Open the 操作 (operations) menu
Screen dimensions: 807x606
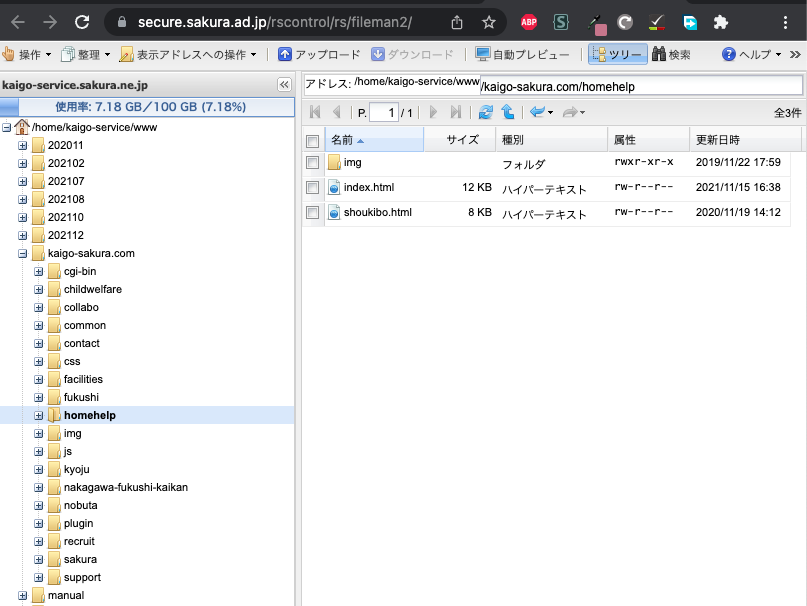click(28, 55)
